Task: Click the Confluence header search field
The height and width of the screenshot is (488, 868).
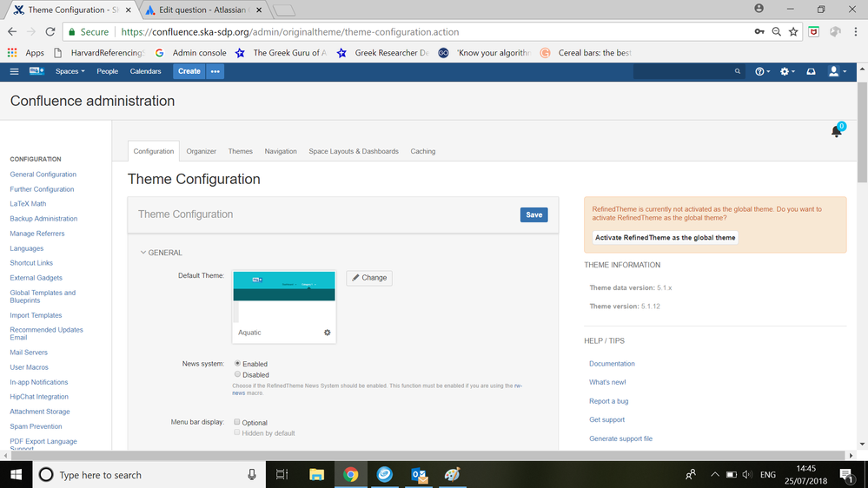Action: coord(688,71)
